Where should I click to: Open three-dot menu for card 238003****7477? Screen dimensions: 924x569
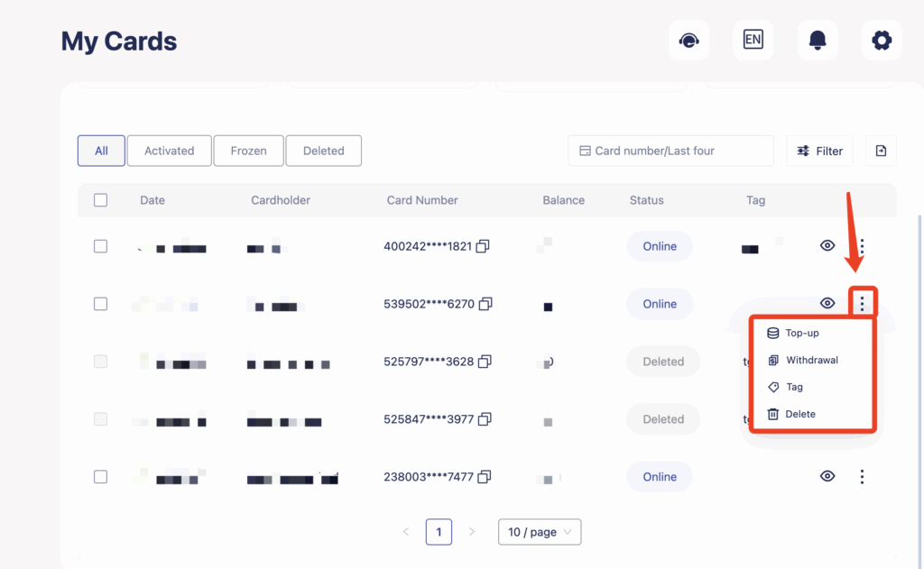[863, 477]
